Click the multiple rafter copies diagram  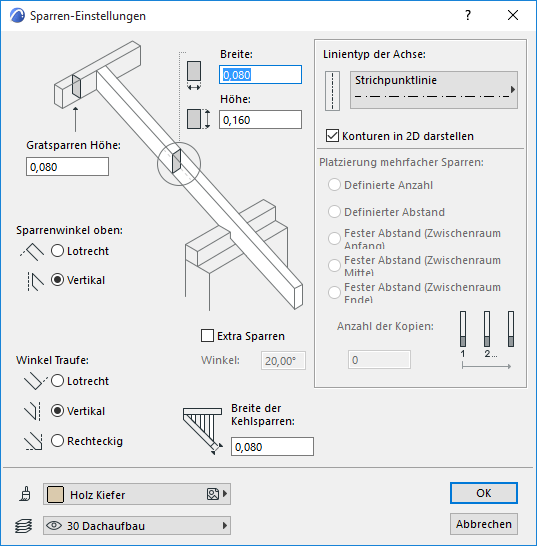tap(487, 340)
